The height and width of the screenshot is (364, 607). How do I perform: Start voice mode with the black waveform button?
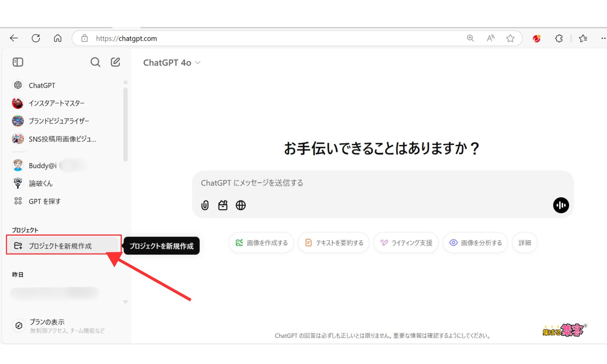[x=561, y=205]
